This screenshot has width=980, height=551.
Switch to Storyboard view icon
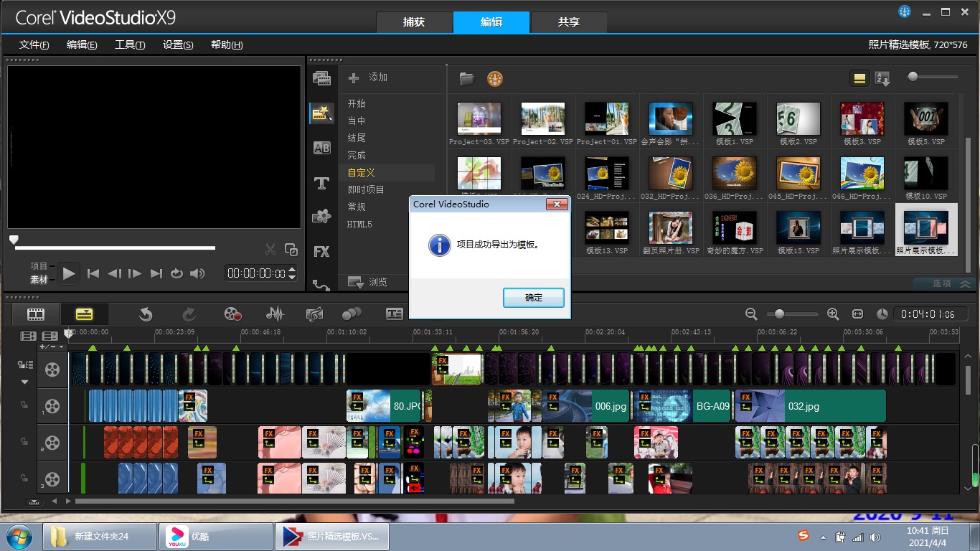[x=36, y=314]
